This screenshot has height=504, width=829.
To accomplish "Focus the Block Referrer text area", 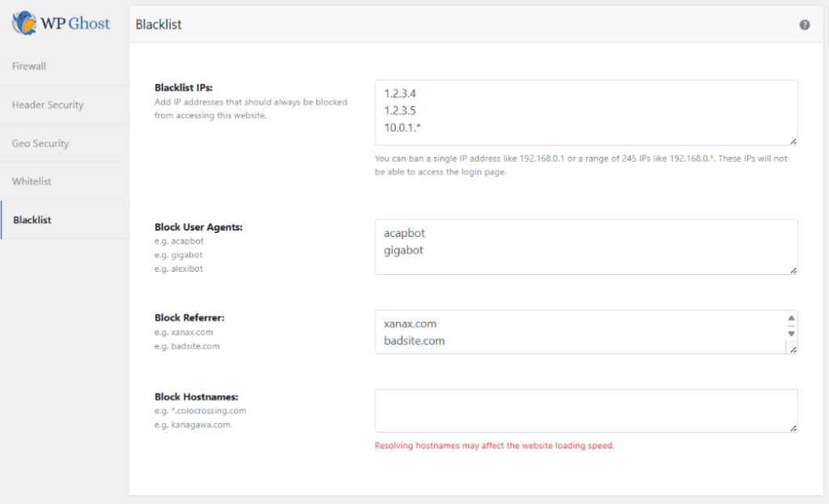I will [x=579, y=332].
